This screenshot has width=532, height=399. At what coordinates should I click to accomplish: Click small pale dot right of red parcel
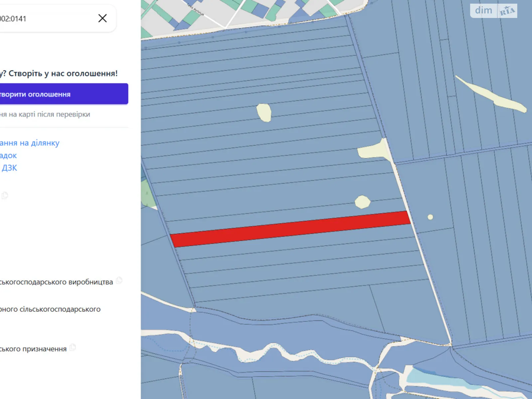(x=430, y=217)
